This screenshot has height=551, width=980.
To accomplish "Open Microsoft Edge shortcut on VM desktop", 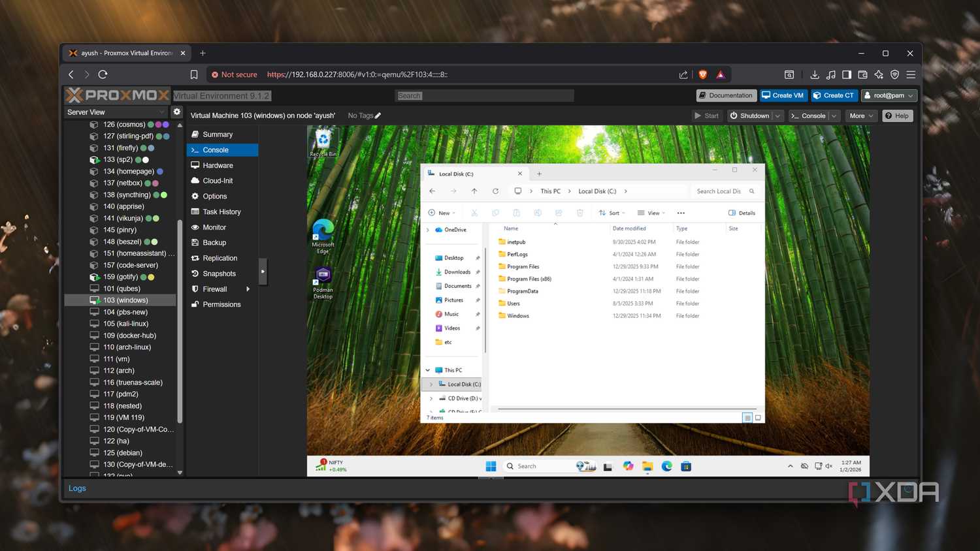I will (323, 236).
